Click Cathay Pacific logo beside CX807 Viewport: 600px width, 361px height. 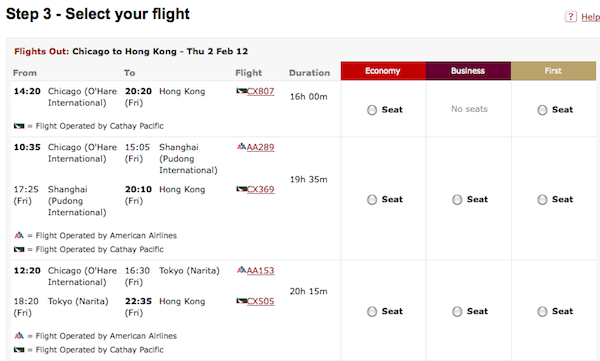point(241,91)
